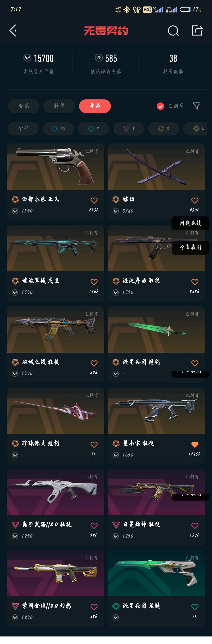Click the 问题反馈 feedback button
212x644 pixels.
coord(190,223)
